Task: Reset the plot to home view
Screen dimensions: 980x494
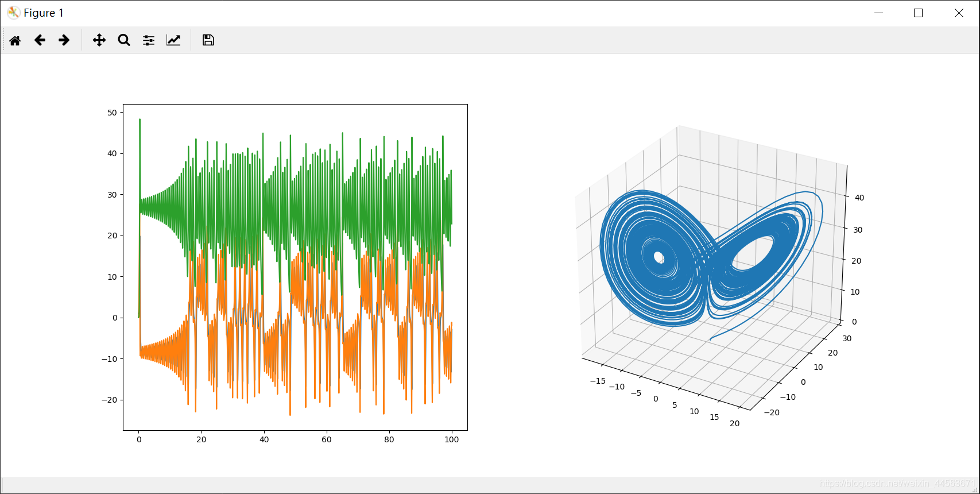Action: pos(15,40)
